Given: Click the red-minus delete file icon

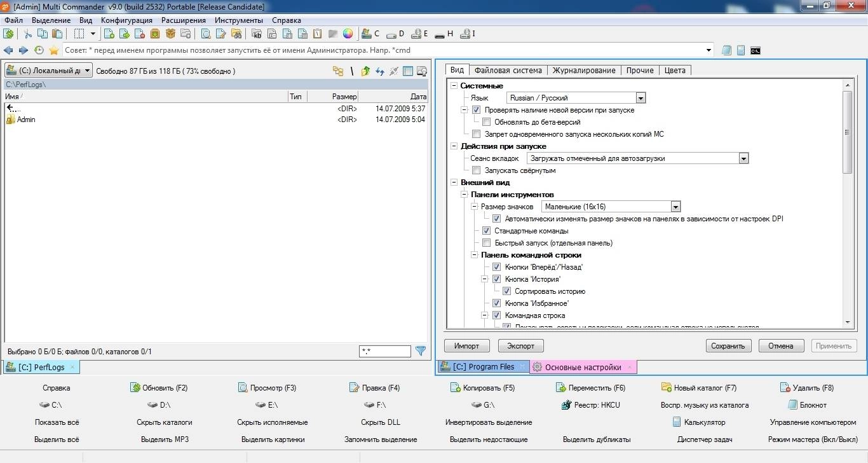Looking at the screenshot, I should click(x=140, y=34).
